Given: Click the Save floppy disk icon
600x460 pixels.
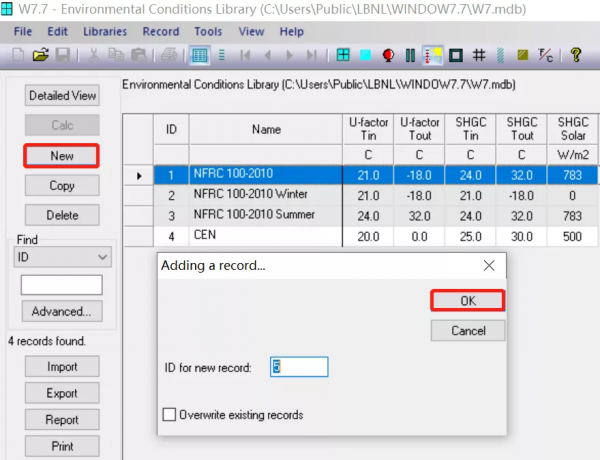Looking at the screenshot, I should coord(63,55).
